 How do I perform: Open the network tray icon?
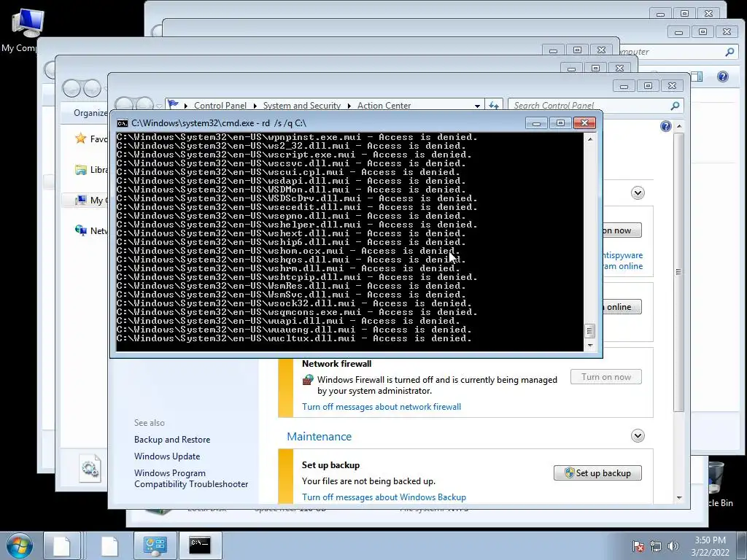coord(656,546)
